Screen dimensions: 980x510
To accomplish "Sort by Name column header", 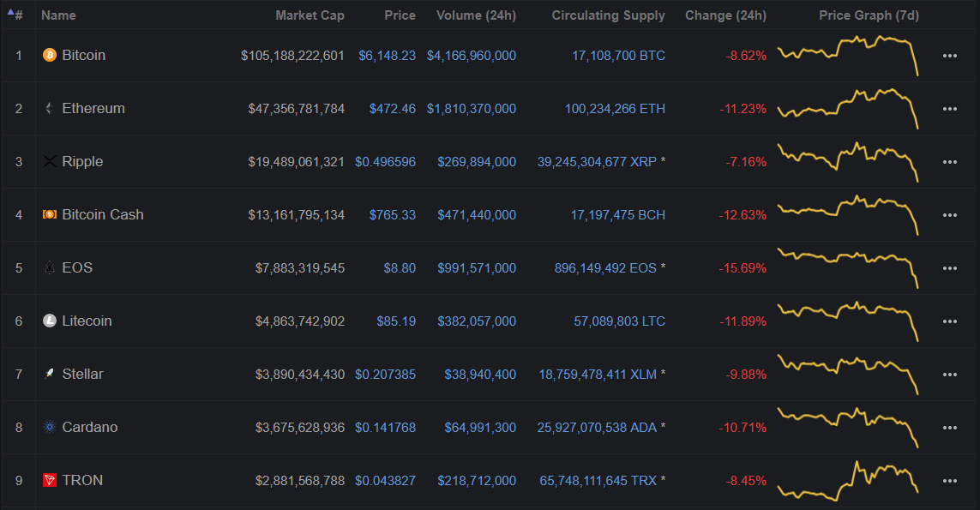I will click(x=58, y=15).
